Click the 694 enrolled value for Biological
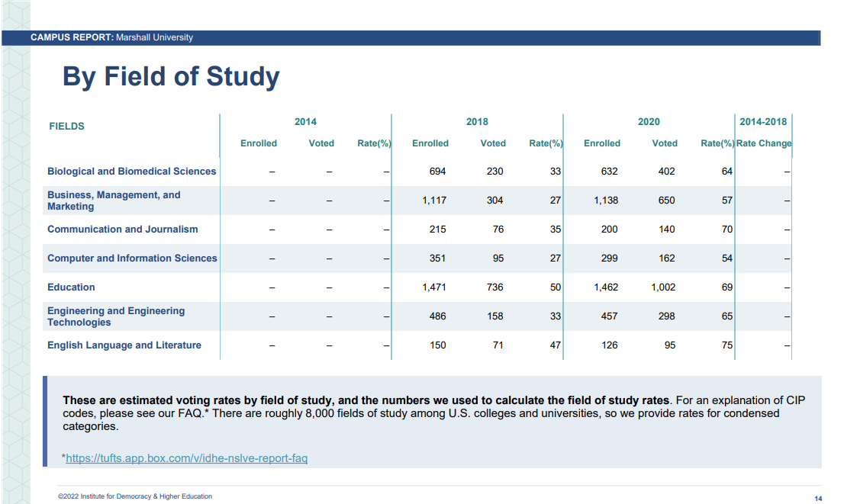Image resolution: width=844 pixels, height=504 pixels. [x=437, y=172]
